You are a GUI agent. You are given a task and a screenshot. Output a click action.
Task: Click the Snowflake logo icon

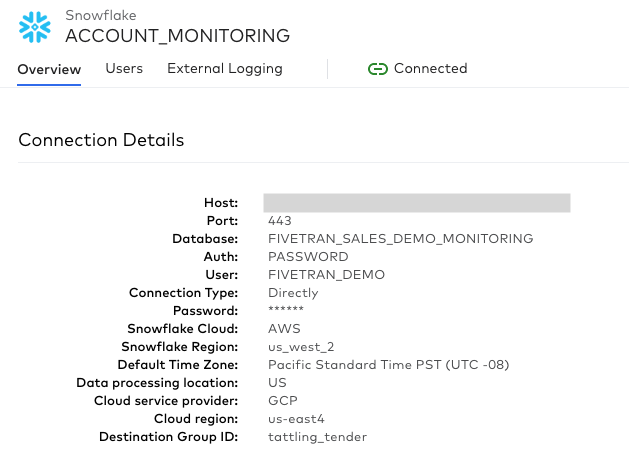tap(35, 27)
